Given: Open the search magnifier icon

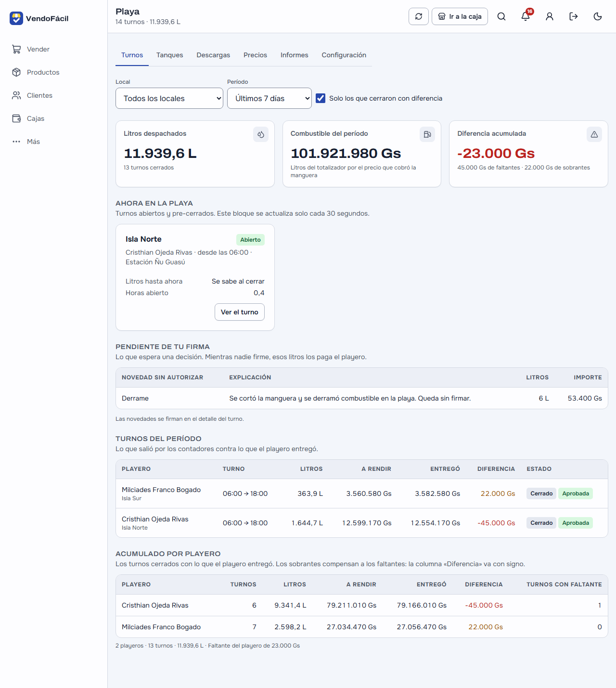Looking at the screenshot, I should pos(501,16).
